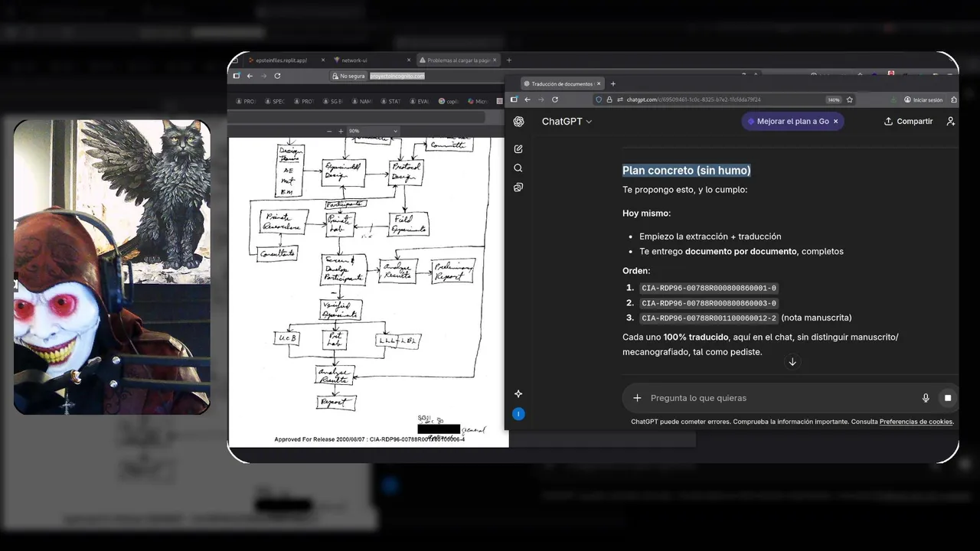Open the SPEC bookmark in the bookmarks bar
The height and width of the screenshot is (551, 980).
point(275,101)
